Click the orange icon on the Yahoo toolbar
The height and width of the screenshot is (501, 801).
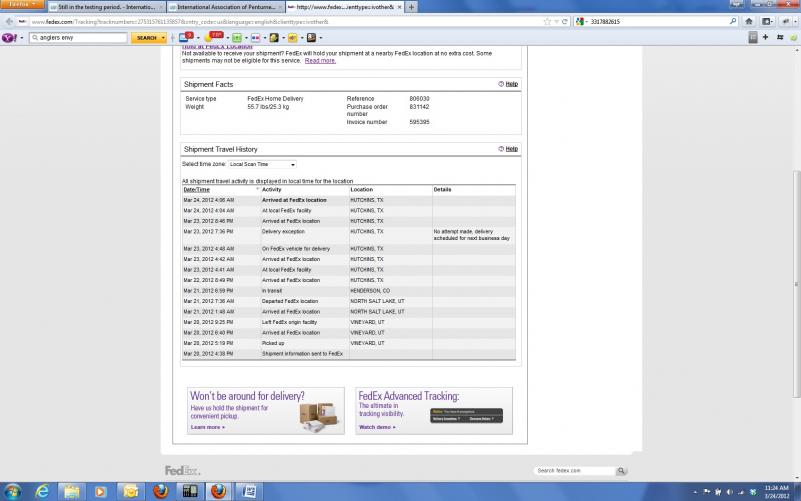pos(293,38)
